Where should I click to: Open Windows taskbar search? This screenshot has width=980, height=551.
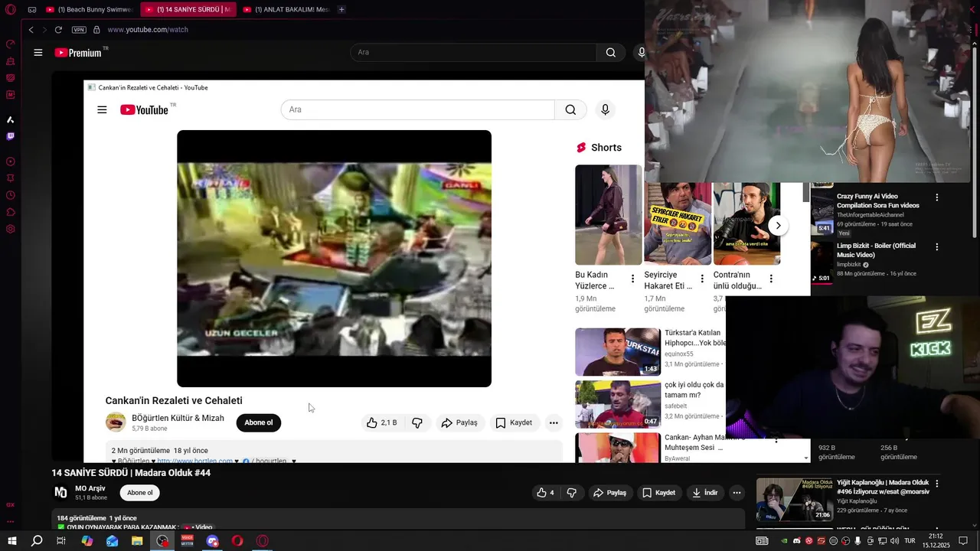[37, 541]
